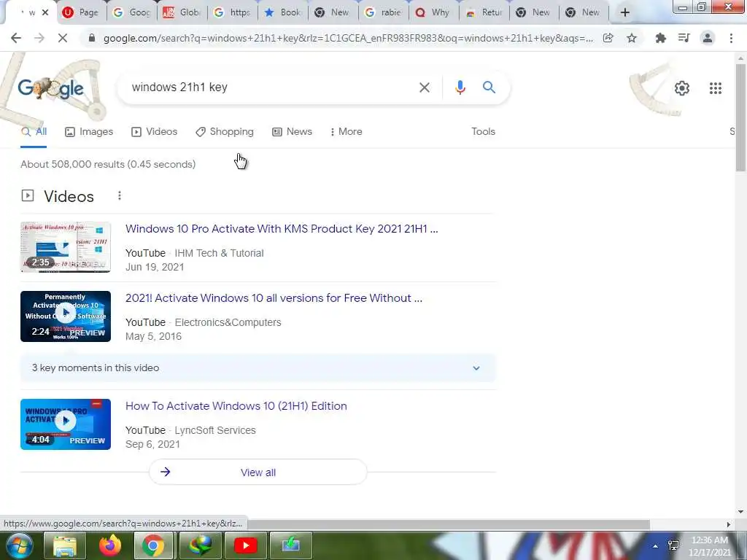Screen dimensions: 747x560
Task: Open the search Tools button
Action: point(483,132)
